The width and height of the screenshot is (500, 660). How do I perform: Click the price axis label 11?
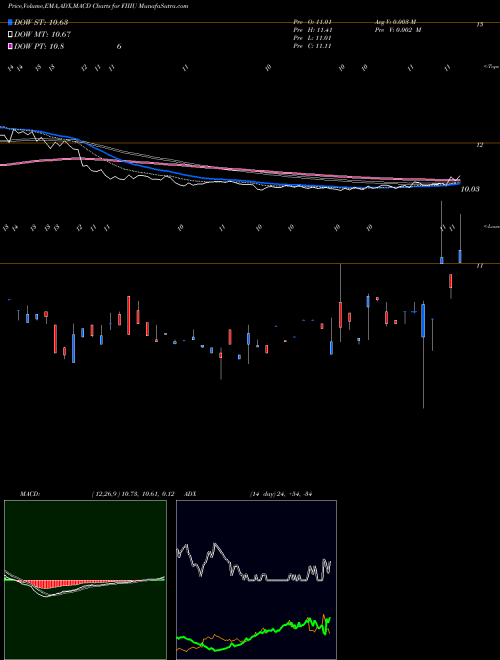[479, 266]
